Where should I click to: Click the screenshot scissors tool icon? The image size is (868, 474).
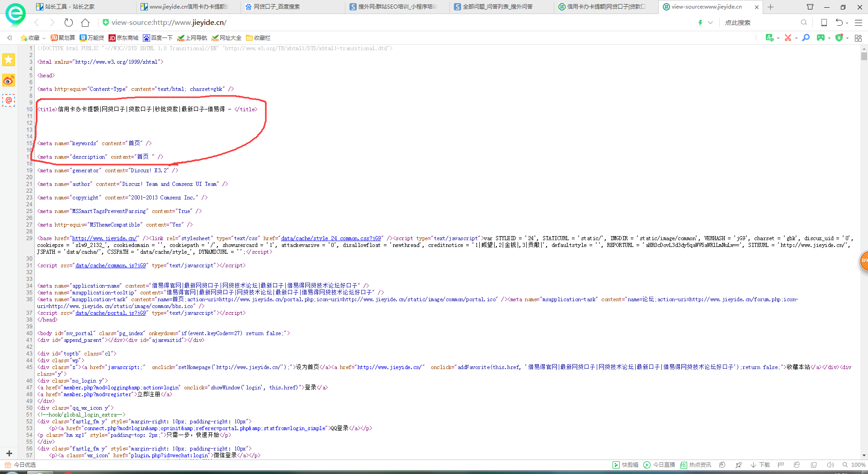click(788, 38)
